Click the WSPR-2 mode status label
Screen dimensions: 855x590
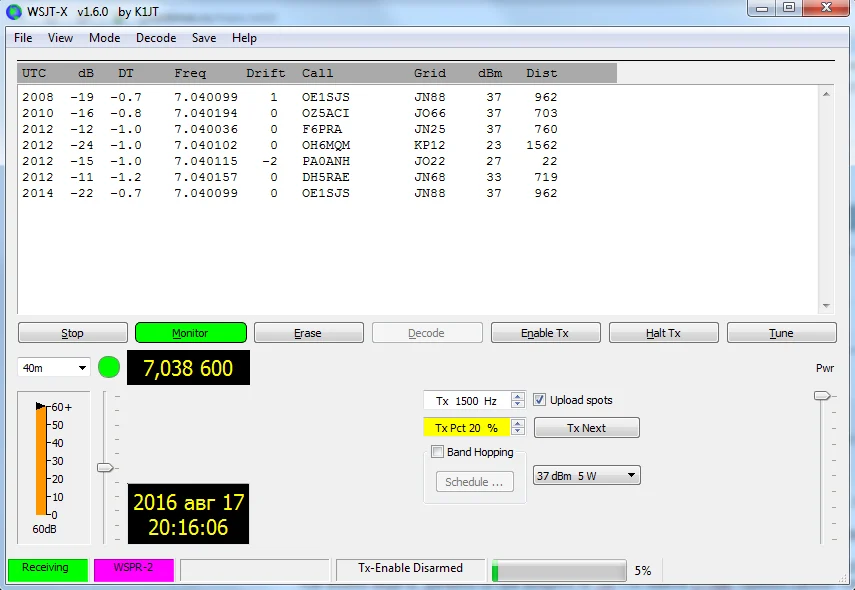tap(134, 569)
